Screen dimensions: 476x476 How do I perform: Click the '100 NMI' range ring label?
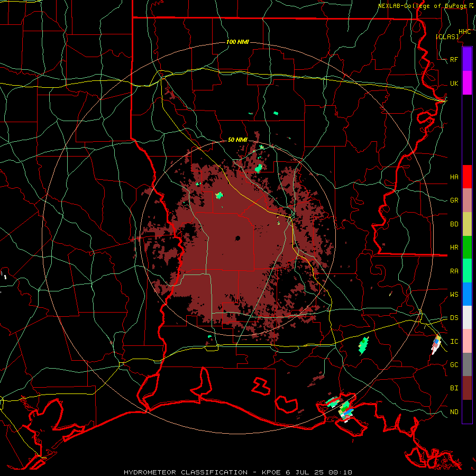(237, 42)
